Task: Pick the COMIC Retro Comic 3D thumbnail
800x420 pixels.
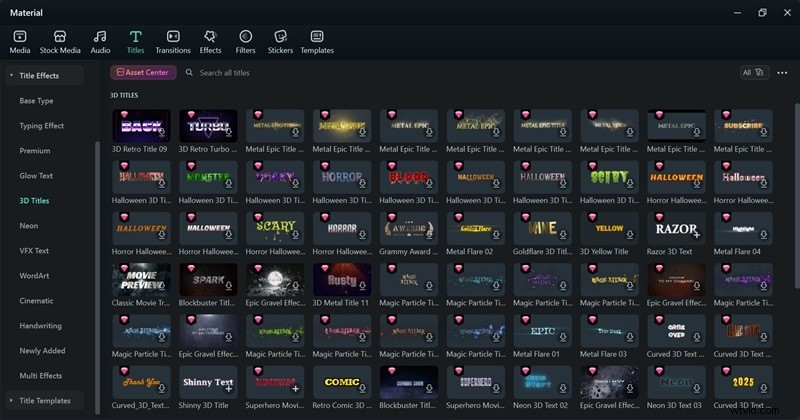Action: pyautogui.click(x=342, y=382)
